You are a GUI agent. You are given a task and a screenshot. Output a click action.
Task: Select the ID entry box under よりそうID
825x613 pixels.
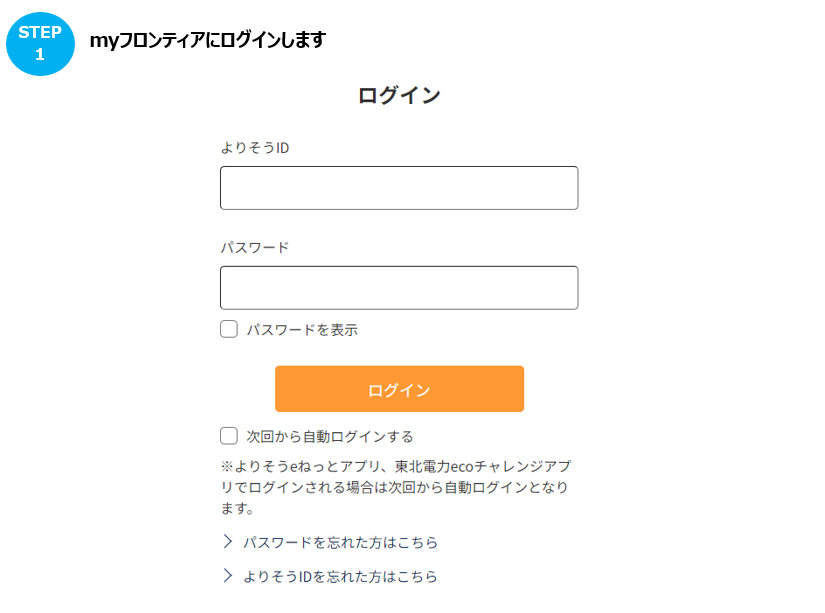point(399,187)
